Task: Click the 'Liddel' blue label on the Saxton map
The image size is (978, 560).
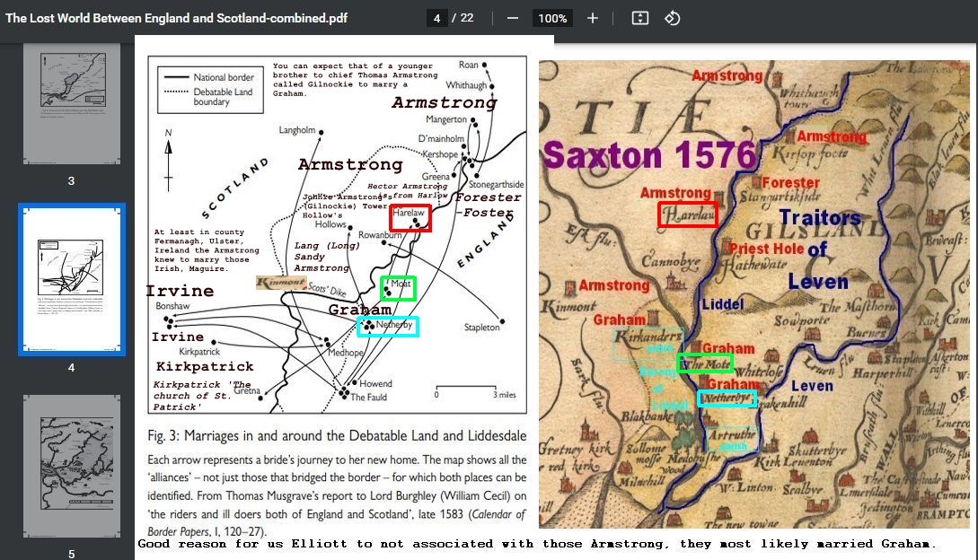Action: [x=723, y=304]
